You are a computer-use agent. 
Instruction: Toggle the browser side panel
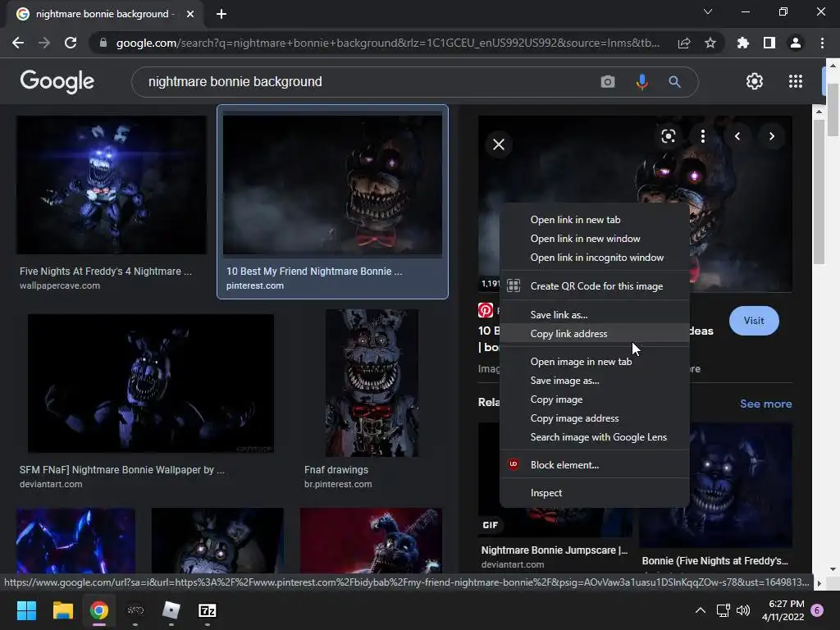(769, 43)
